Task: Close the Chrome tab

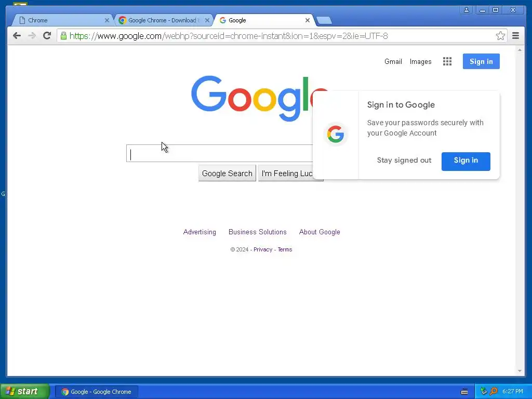Action: point(107,20)
